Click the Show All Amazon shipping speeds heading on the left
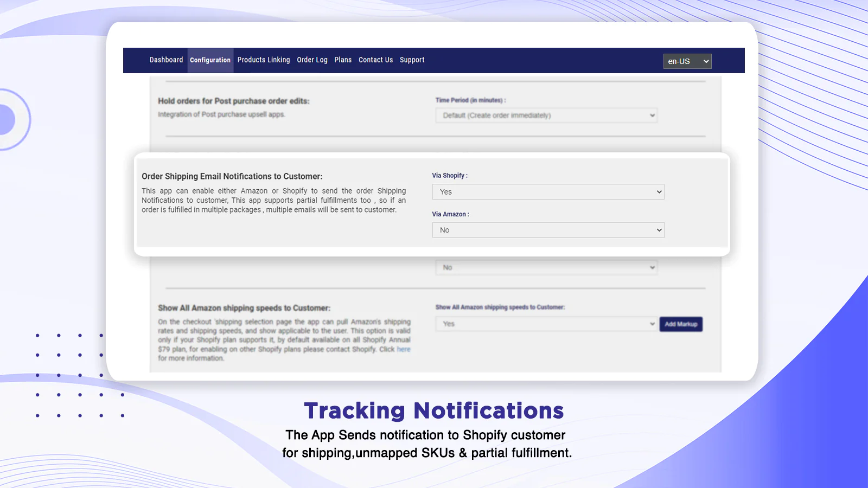 click(x=244, y=308)
